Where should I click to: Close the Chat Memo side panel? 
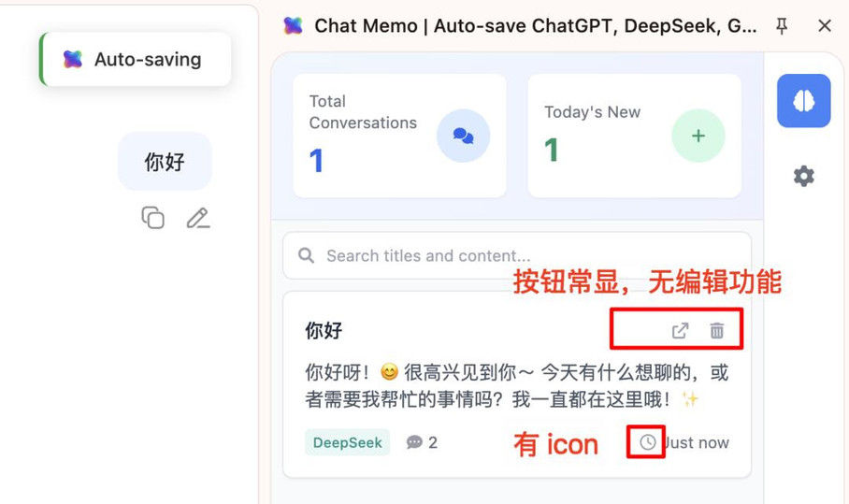coord(825,25)
